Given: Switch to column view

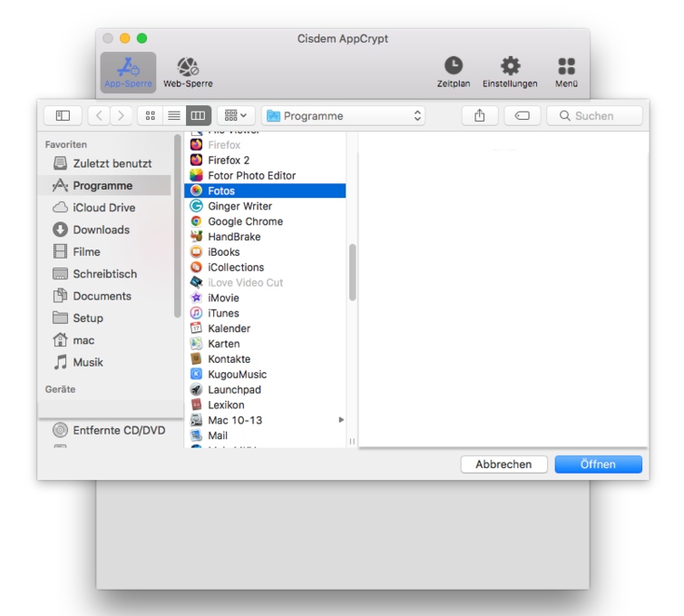Looking at the screenshot, I should click(x=199, y=115).
